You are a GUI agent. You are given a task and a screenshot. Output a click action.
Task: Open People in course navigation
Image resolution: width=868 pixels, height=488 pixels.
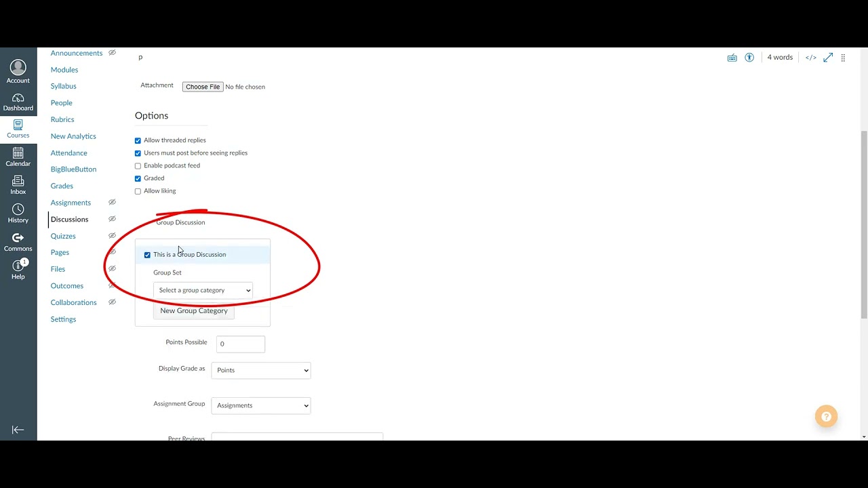pos(61,103)
